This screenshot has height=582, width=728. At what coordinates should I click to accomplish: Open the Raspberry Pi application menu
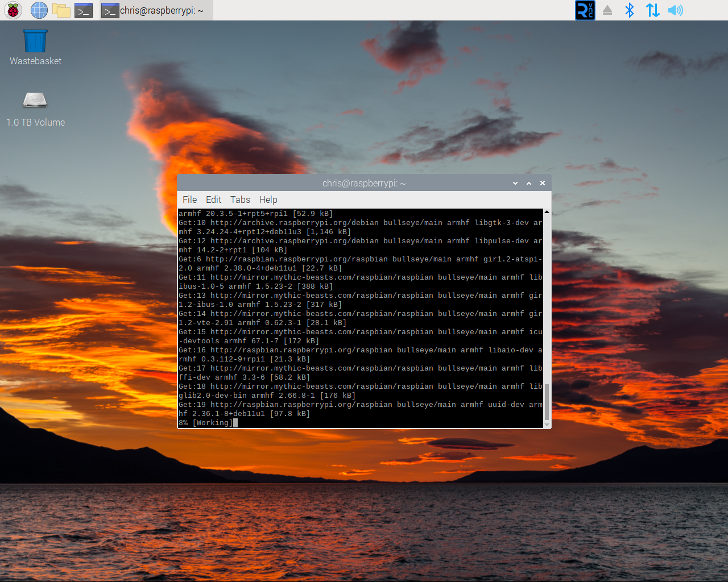point(13,10)
